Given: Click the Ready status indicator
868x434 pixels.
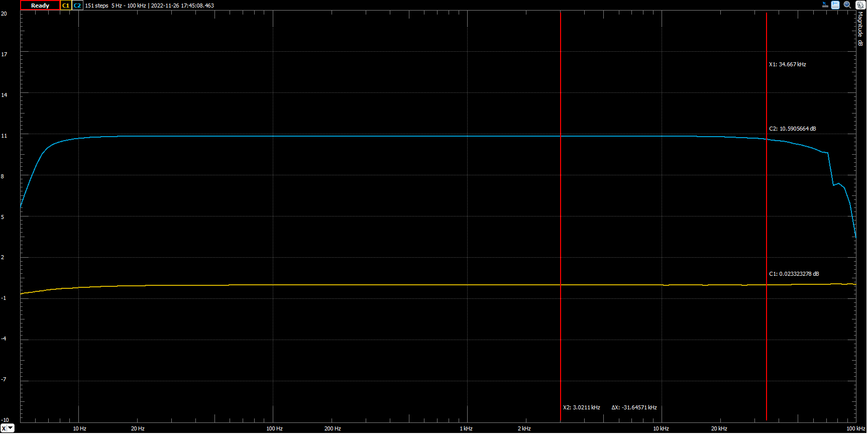Looking at the screenshot, I should pyautogui.click(x=40, y=6).
